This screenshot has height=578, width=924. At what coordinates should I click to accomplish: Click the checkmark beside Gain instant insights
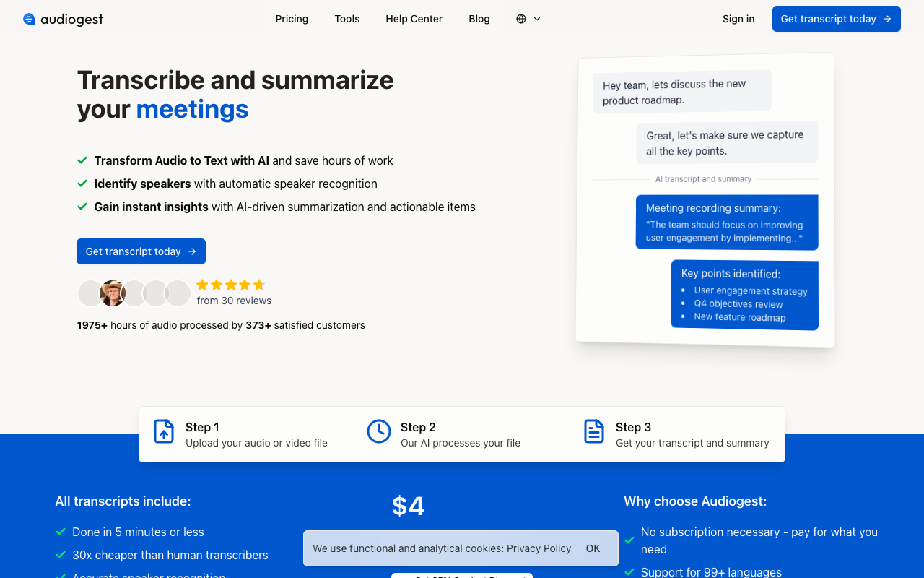tap(82, 207)
